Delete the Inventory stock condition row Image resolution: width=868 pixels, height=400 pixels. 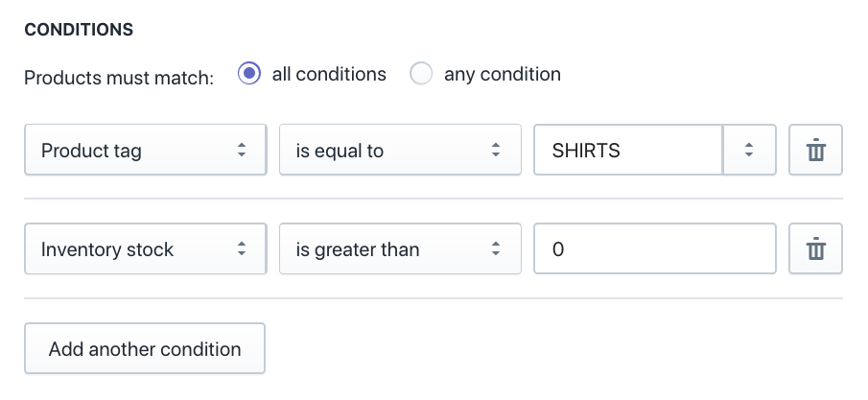pos(815,249)
